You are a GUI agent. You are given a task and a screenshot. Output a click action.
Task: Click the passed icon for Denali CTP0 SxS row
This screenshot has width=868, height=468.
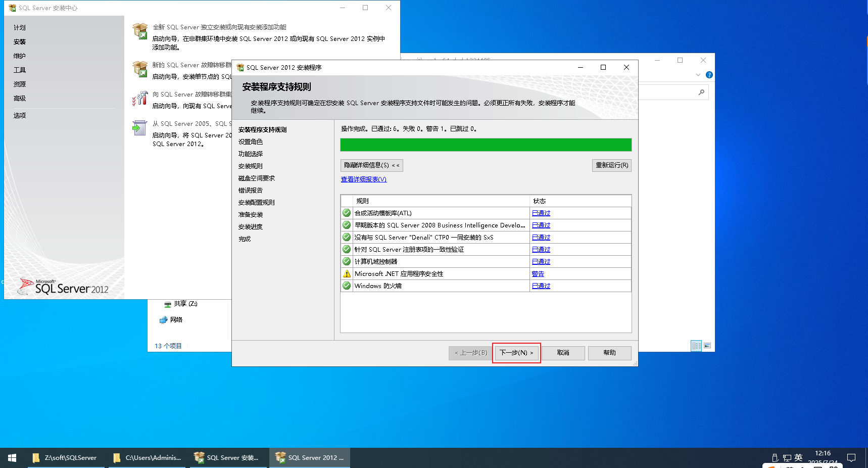347,237
